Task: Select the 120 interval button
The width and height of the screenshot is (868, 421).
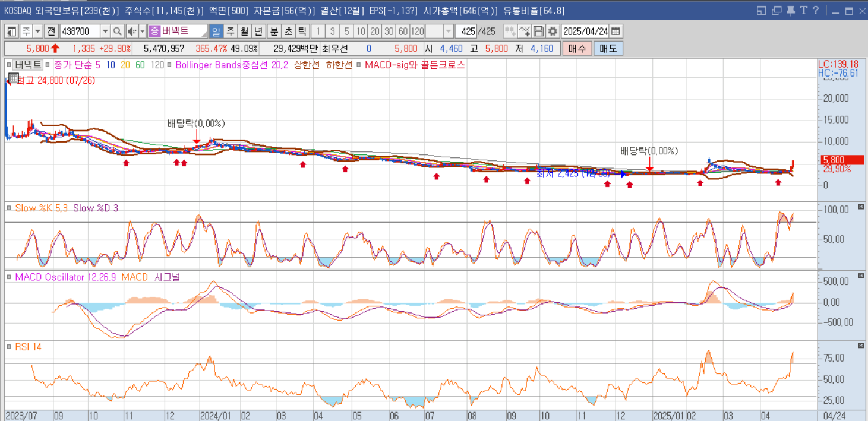Action: point(417,31)
